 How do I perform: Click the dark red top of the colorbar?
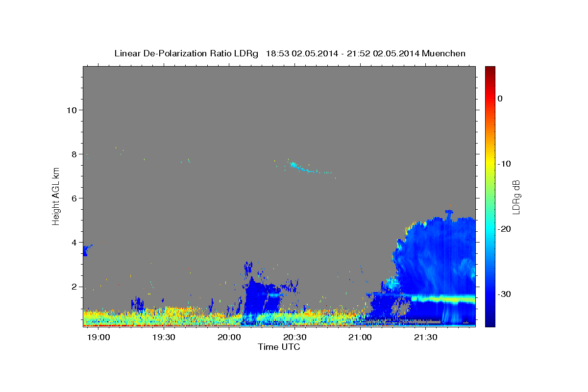click(490, 70)
